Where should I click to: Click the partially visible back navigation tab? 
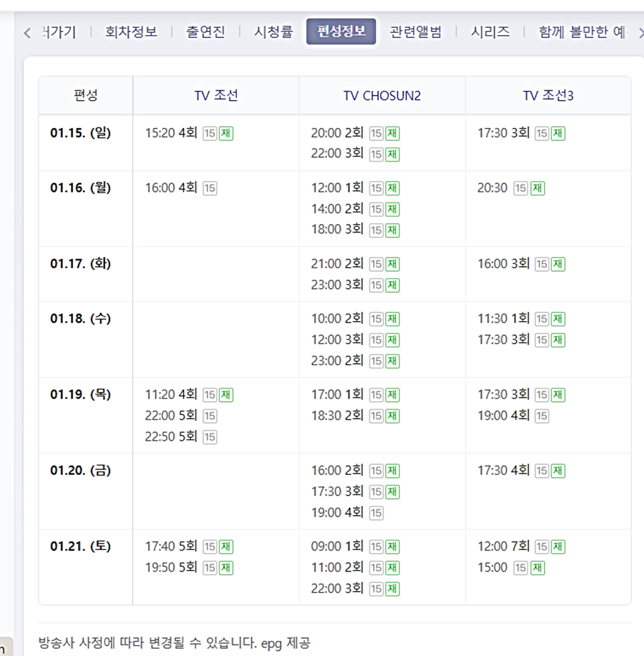pyautogui.click(x=59, y=32)
